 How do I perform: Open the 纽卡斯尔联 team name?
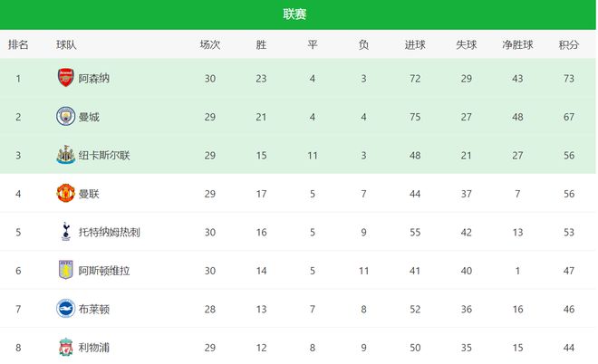pos(104,155)
